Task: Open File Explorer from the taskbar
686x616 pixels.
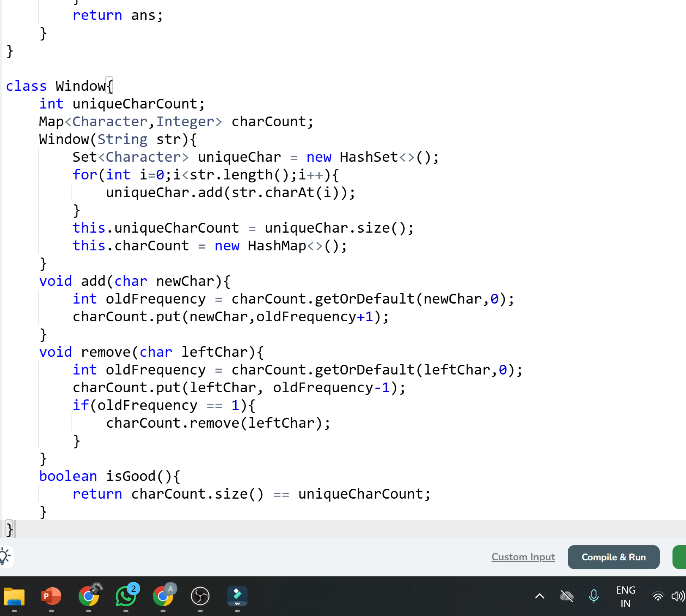Action: (x=14, y=597)
